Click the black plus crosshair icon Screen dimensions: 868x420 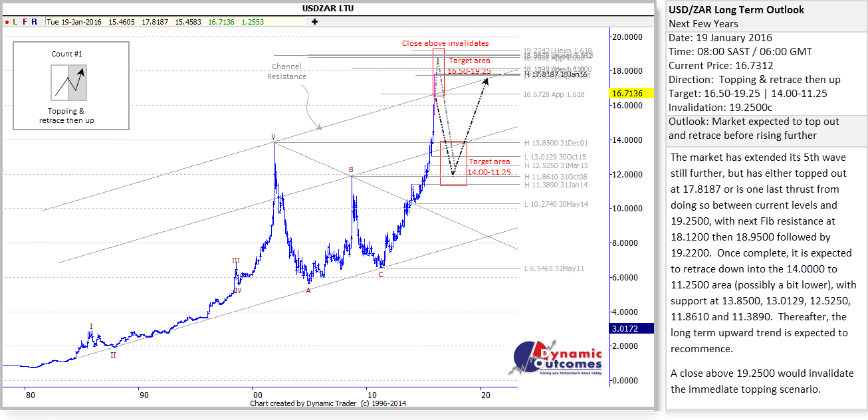pos(314,22)
